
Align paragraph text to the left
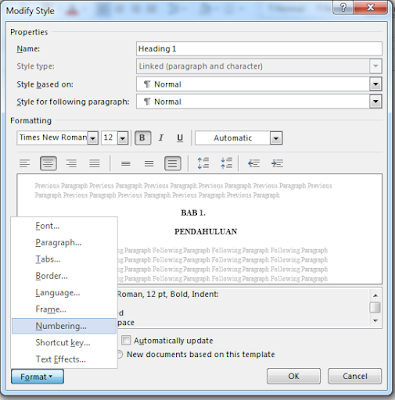(x=25, y=163)
